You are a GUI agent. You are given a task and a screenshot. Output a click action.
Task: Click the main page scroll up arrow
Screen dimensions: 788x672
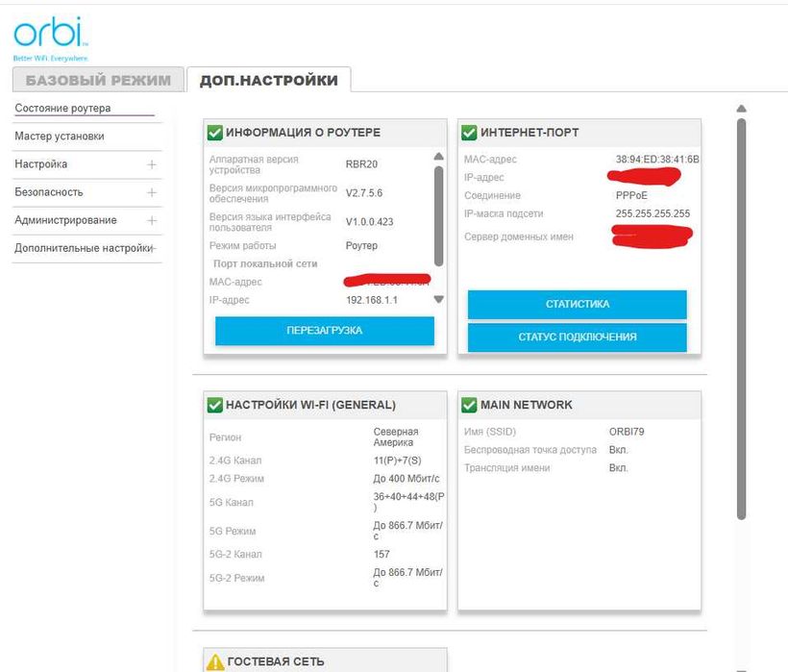[741, 109]
